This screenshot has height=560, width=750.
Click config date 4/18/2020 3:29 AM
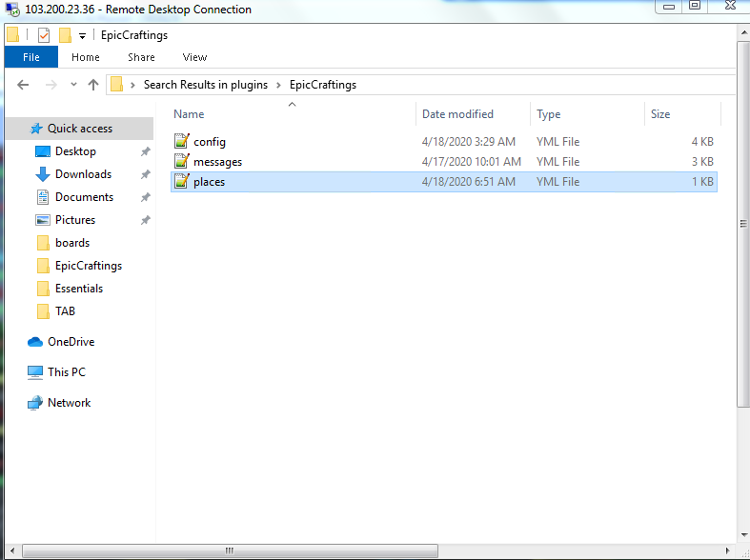coord(469,142)
